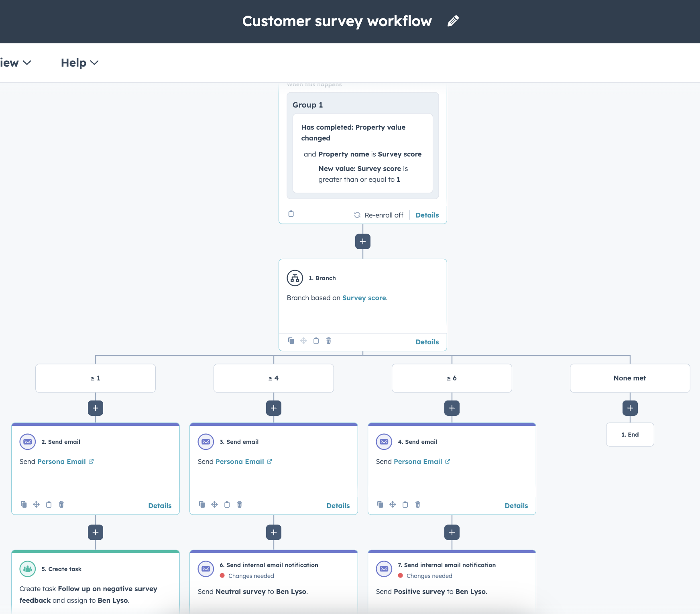Select the None met branch label
The width and height of the screenshot is (700, 614).
tap(630, 378)
